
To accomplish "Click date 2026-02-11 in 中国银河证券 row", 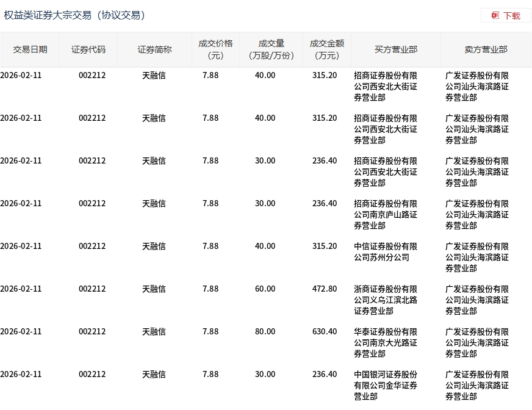I will point(21,375).
